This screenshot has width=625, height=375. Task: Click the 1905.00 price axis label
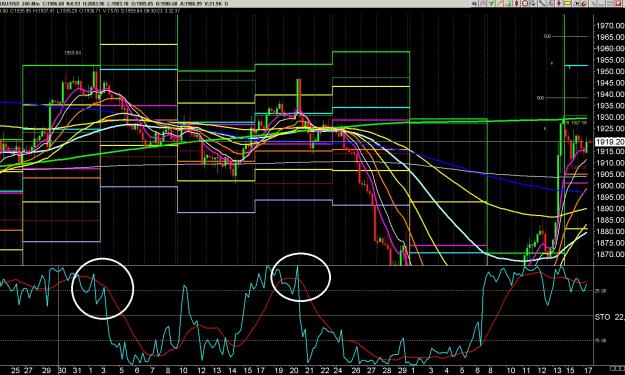tap(610, 174)
